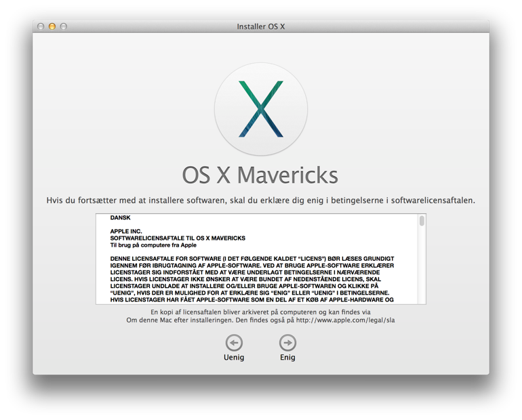The image size is (522, 420).
Task: Click the apple.com/legal/sla URL text
Action: click(x=345, y=320)
